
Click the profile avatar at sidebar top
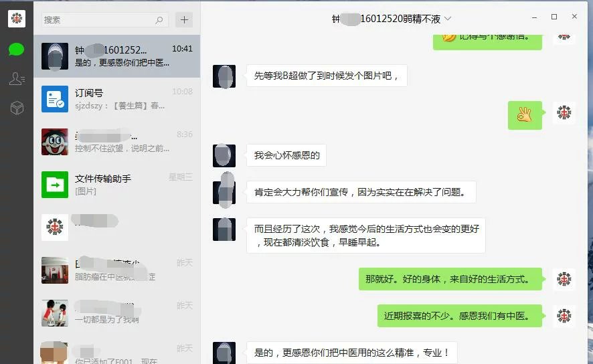point(17,18)
